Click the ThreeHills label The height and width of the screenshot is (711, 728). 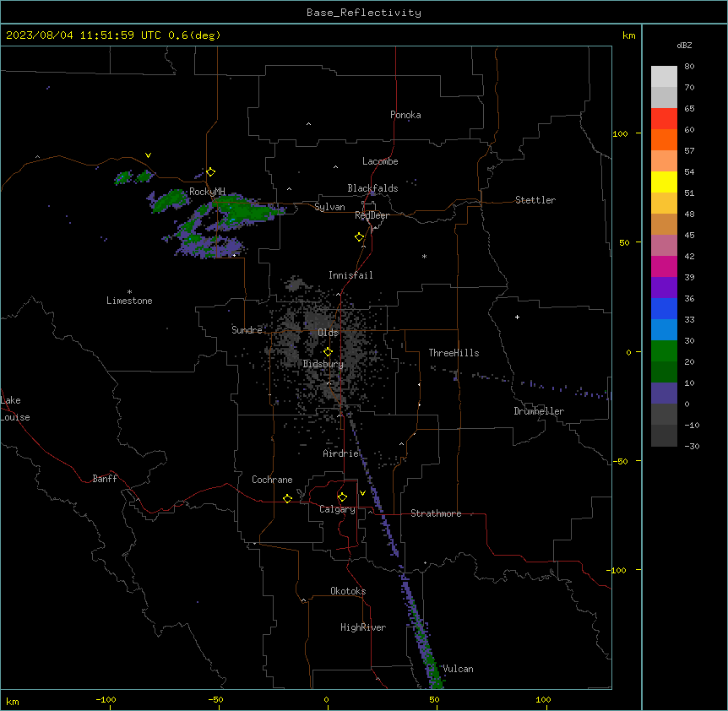point(454,353)
